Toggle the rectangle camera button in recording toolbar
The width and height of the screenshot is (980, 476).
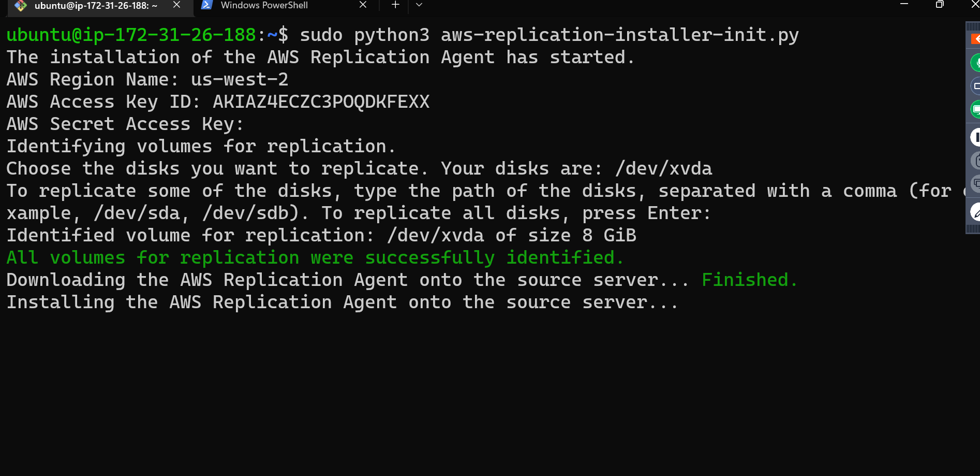pyautogui.click(x=976, y=86)
